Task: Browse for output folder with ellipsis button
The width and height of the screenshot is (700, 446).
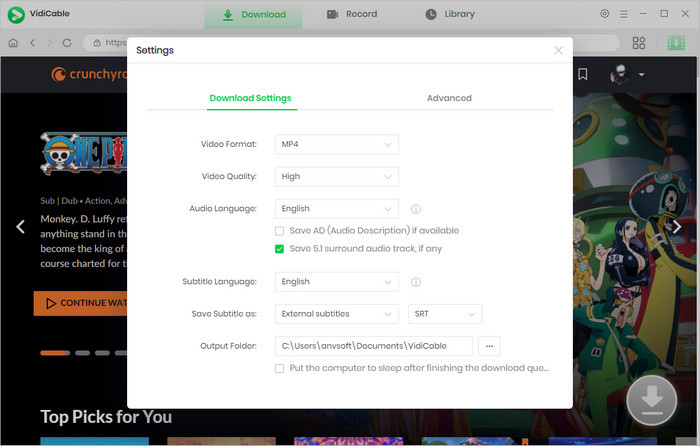Action: 489,346
